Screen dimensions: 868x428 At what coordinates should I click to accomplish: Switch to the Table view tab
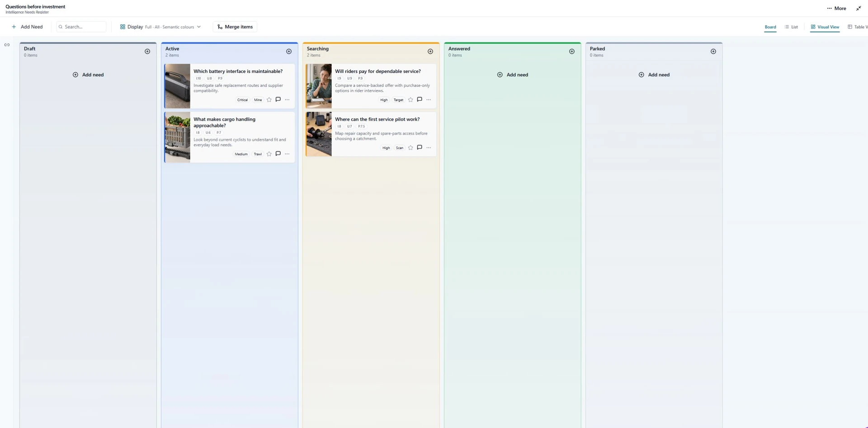click(x=858, y=27)
